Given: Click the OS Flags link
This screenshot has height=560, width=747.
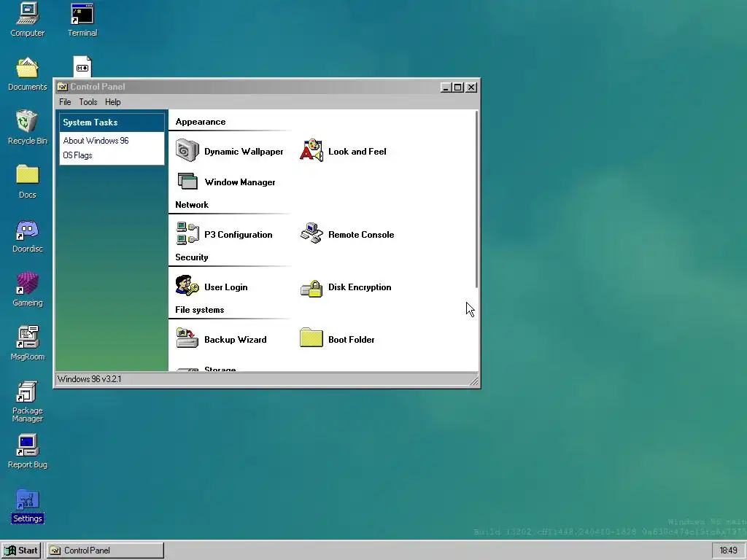Looking at the screenshot, I should 77,155.
